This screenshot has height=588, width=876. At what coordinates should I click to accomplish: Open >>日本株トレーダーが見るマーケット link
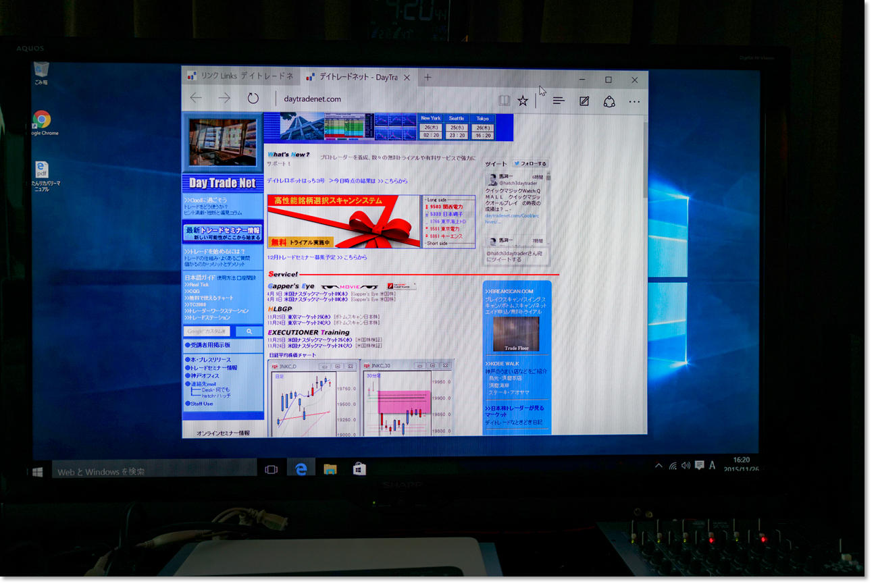(x=514, y=411)
